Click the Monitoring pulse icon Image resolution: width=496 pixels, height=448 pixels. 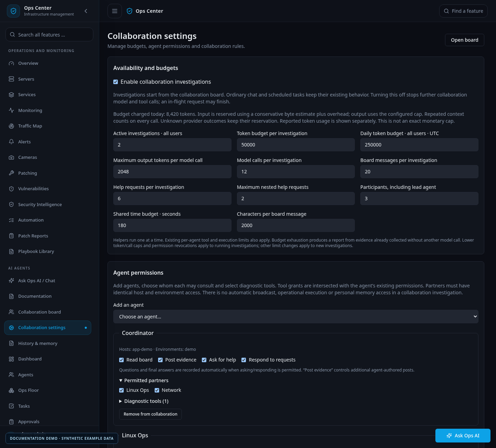click(x=11, y=111)
